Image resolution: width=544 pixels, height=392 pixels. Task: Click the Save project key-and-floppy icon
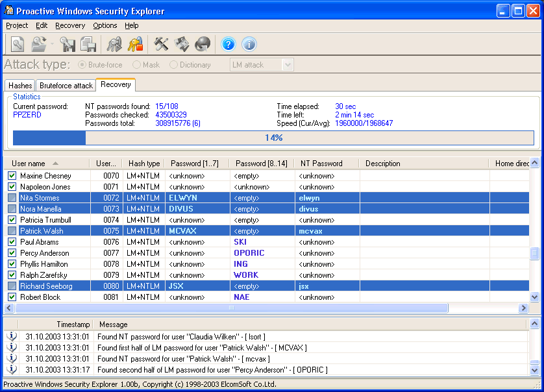pyautogui.click(x=68, y=44)
